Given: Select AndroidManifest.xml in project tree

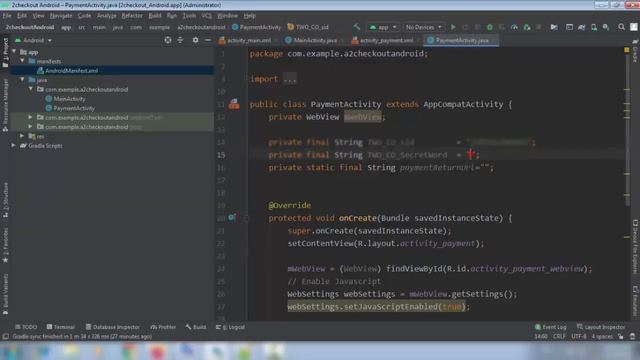Looking at the screenshot, I should coord(112,70).
